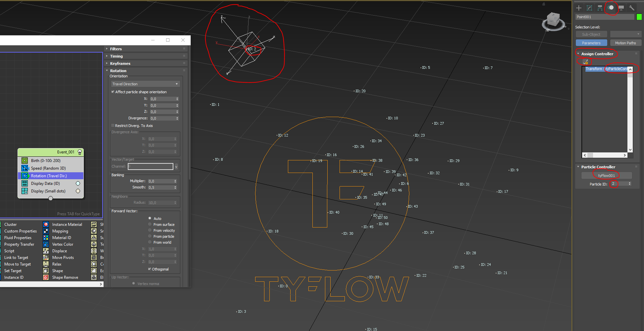This screenshot has width=644, height=331.
Task: Open the Motion panel tab
Action: click(611, 8)
